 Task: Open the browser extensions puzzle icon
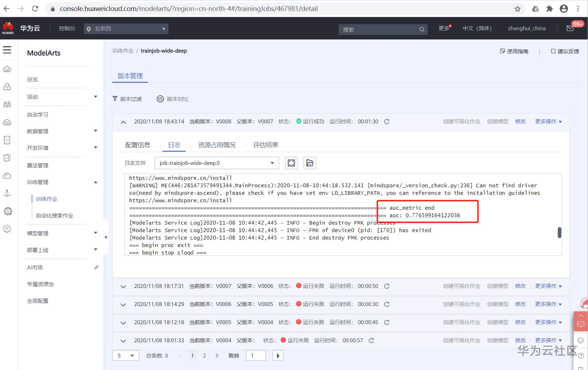(550, 9)
